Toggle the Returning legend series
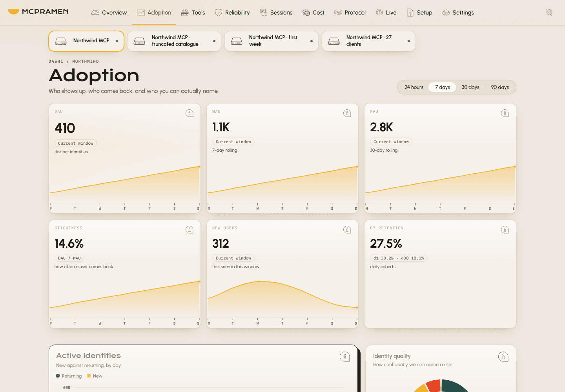 [69, 376]
